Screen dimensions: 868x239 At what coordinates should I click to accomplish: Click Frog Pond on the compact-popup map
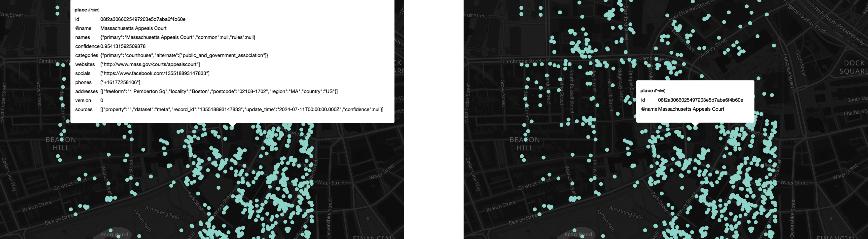coord(579,234)
